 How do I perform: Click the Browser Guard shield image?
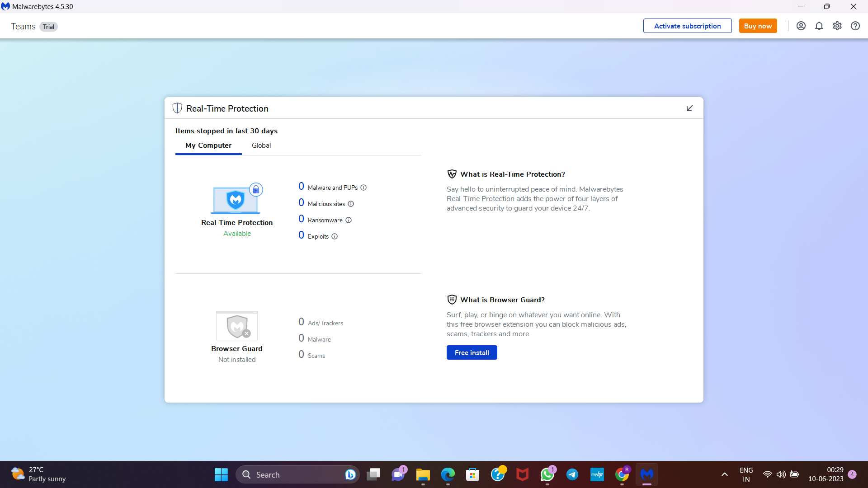(237, 325)
